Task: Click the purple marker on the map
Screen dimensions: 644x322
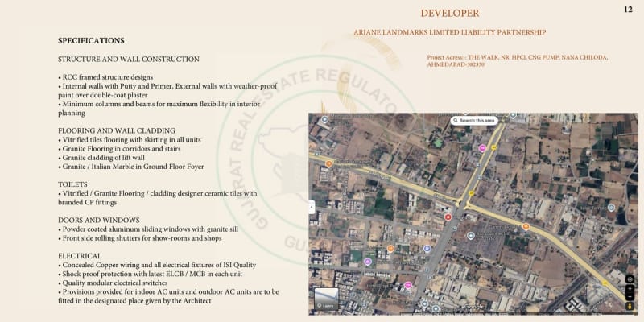Action: [368, 261]
